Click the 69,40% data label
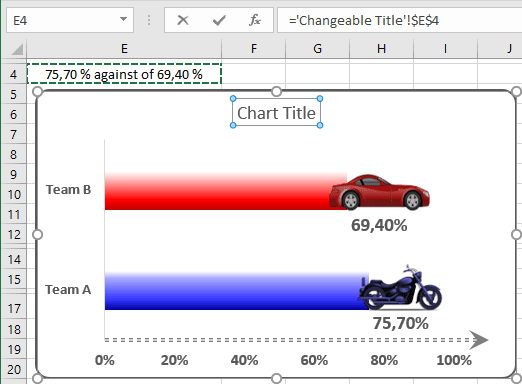 coord(379,225)
